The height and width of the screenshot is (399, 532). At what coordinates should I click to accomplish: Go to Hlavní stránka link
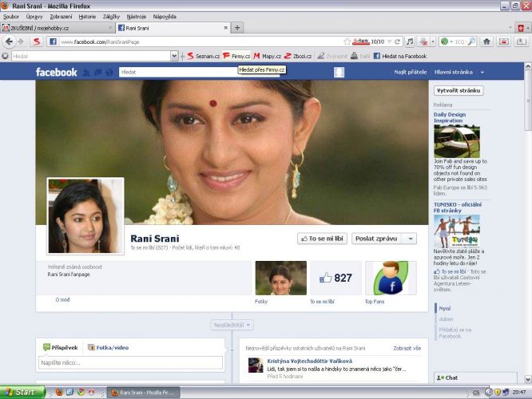point(453,72)
